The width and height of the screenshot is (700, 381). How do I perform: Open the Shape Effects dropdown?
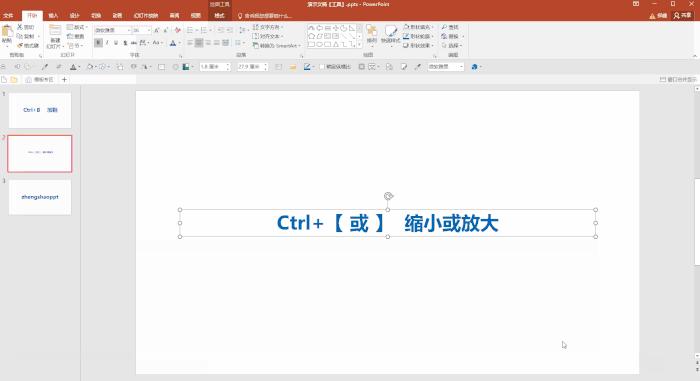[418, 46]
